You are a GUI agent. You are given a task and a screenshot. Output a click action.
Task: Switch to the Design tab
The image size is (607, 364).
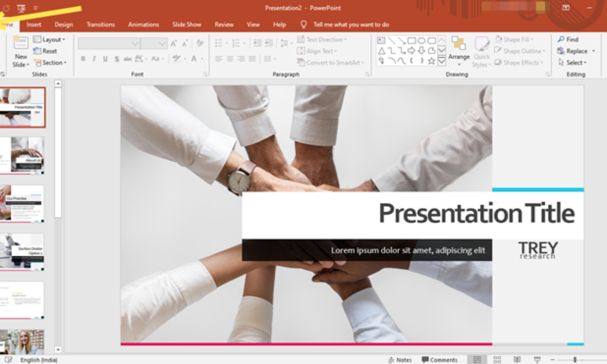[64, 24]
